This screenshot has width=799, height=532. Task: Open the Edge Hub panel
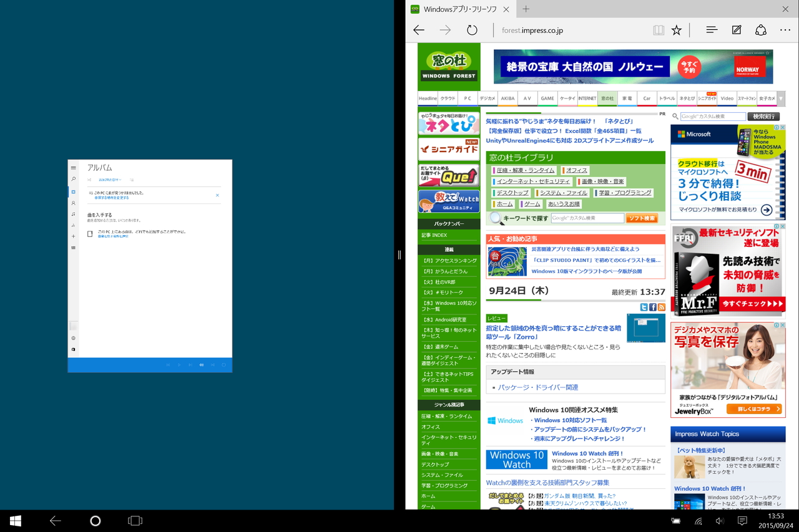(x=712, y=29)
